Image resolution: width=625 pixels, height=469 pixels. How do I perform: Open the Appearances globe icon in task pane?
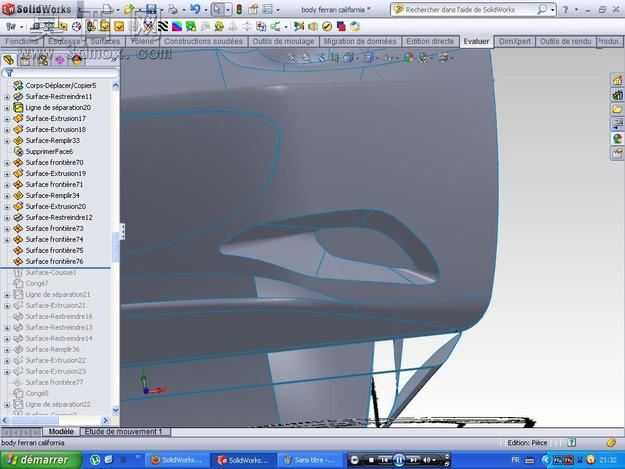[x=617, y=139]
